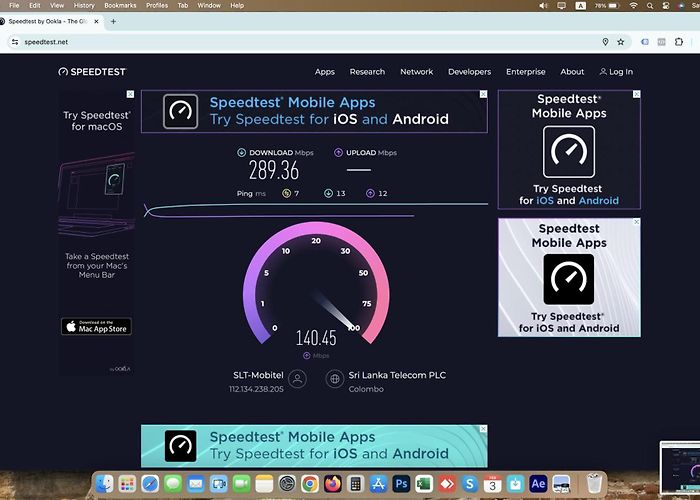This screenshot has width=700, height=500.
Task: Open Microsoft Excel from the Dock
Action: coord(424,484)
